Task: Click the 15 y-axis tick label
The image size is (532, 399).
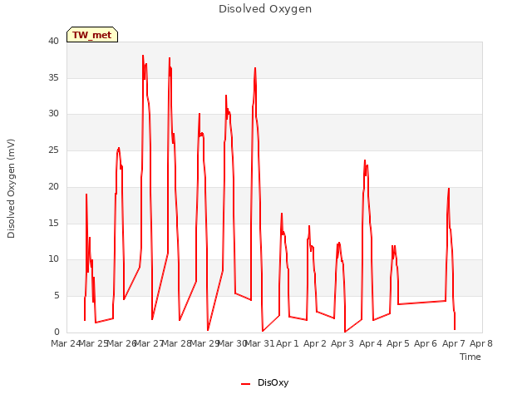Action: point(53,223)
